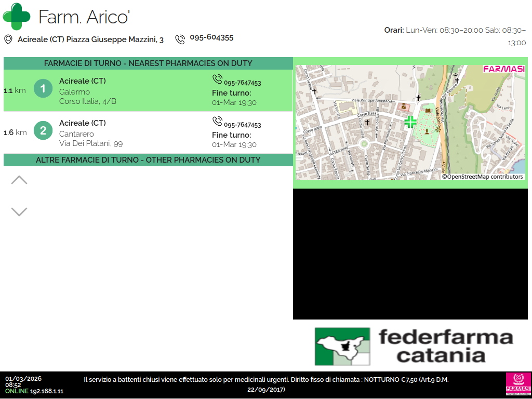Viewport: 532px width, 399px height.
Task: Open the OpenStreetMap contributors link
Action: click(483, 177)
